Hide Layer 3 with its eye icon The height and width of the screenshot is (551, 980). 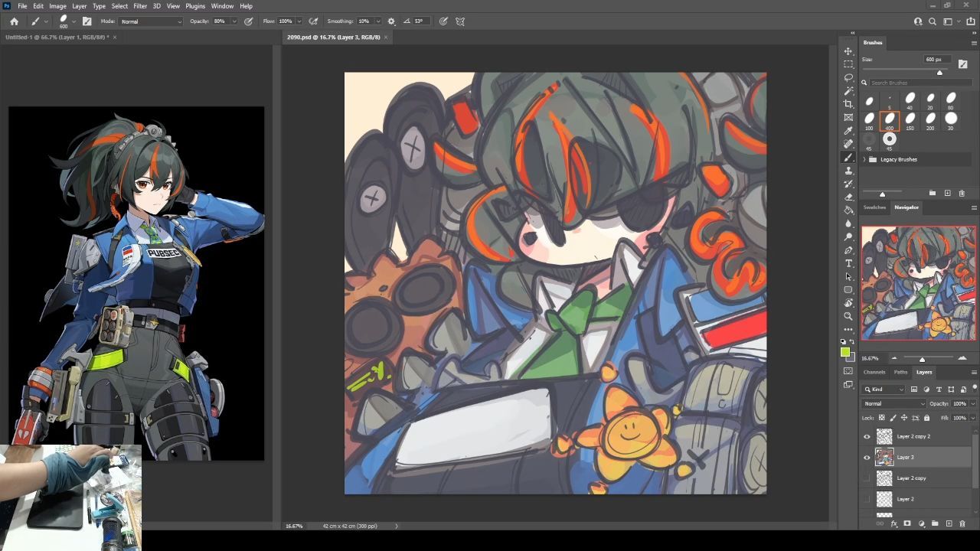click(867, 457)
